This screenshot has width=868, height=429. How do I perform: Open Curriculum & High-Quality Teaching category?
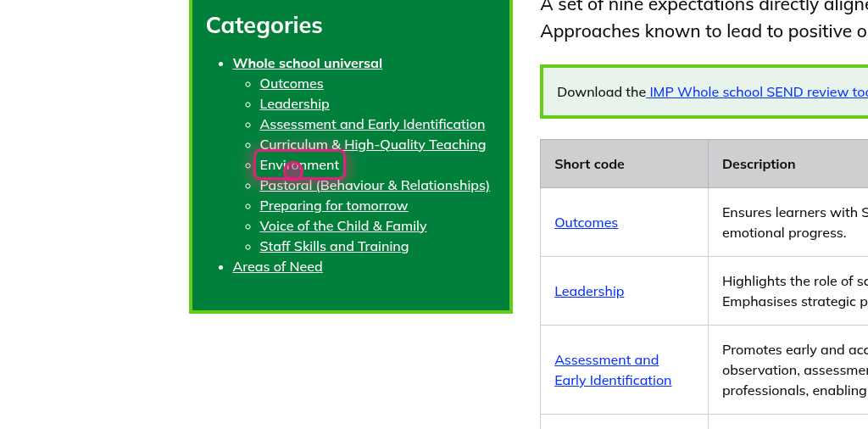[x=373, y=144]
